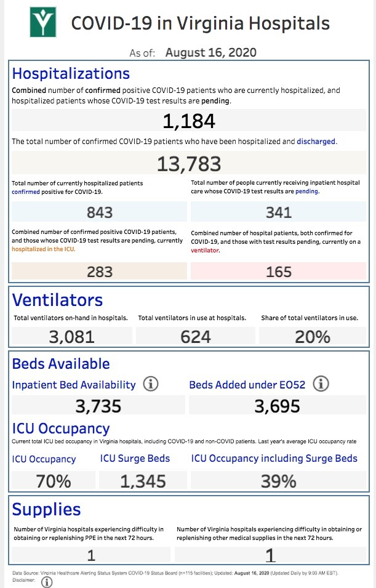
Task: Click the 20% ventilator share value
Action: pos(313,336)
